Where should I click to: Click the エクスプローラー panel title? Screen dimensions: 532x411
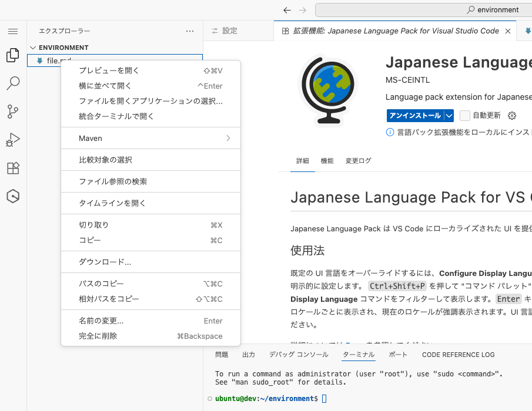click(65, 31)
